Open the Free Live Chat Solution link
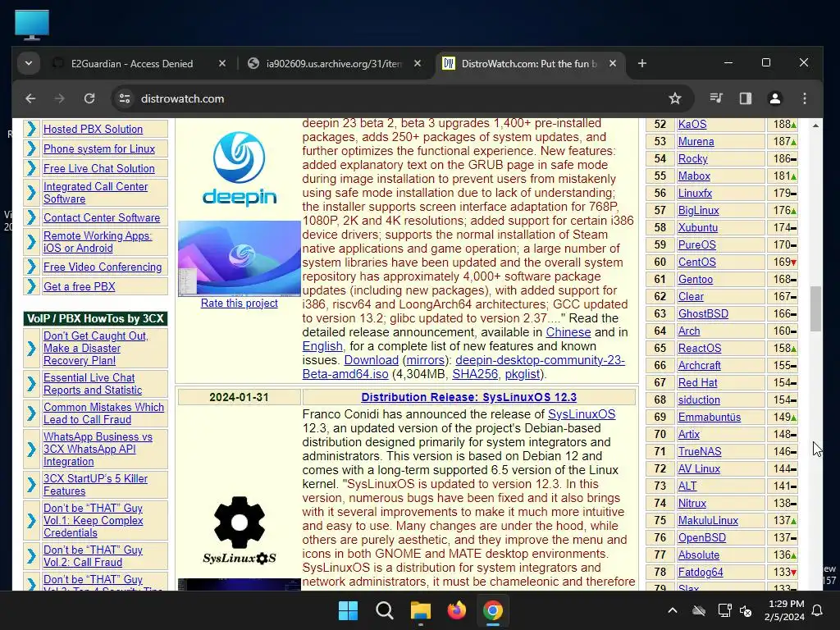 [99, 168]
